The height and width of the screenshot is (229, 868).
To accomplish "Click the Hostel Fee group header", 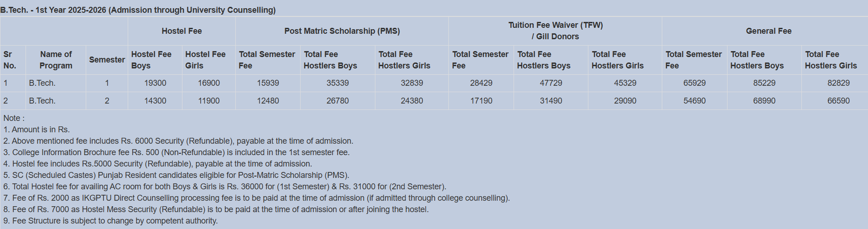I will (x=182, y=31).
